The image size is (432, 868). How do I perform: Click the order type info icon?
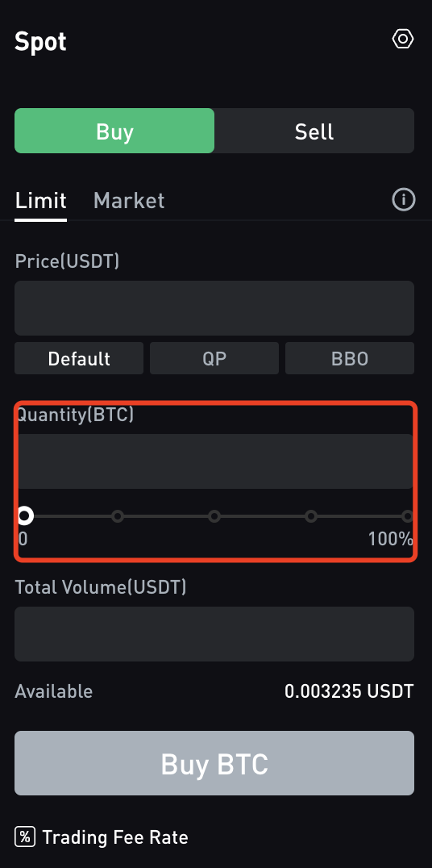[403, 199]
